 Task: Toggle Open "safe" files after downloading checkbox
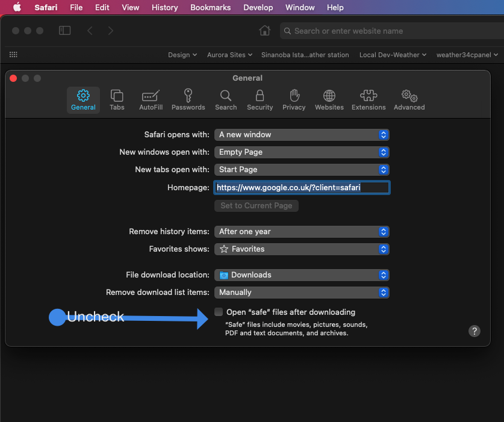point(219,312)
